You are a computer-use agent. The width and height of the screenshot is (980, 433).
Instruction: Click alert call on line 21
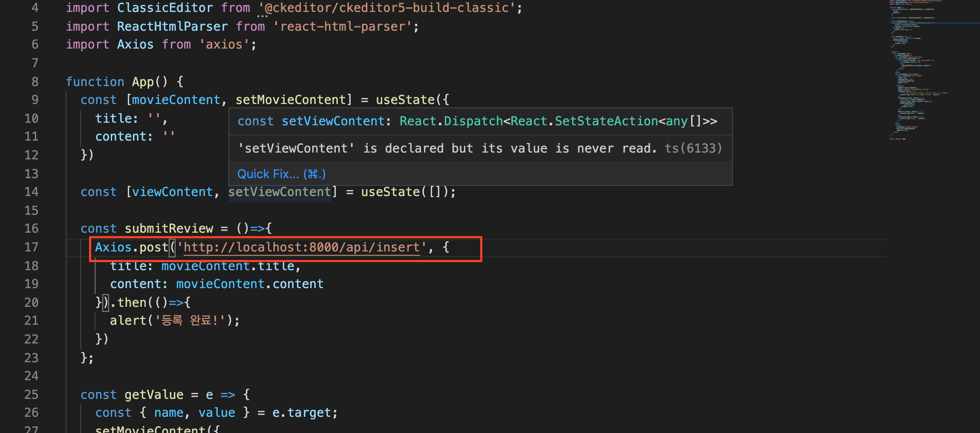coord(128,320)
